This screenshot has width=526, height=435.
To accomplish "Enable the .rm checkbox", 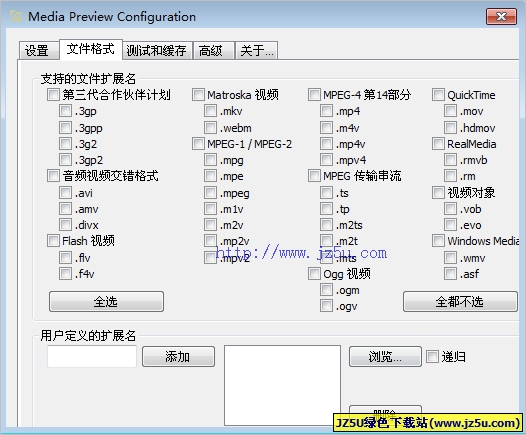I will [x=451, y=176].
